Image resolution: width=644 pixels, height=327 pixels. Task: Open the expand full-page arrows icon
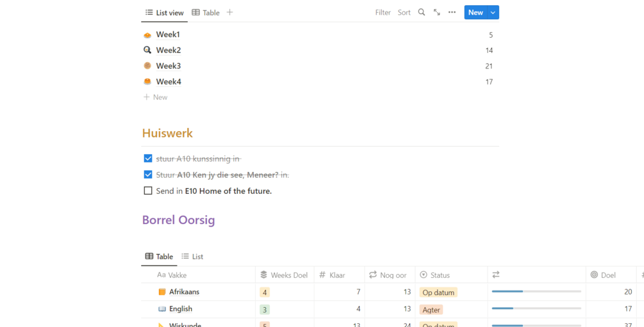(x=437, y=12)
